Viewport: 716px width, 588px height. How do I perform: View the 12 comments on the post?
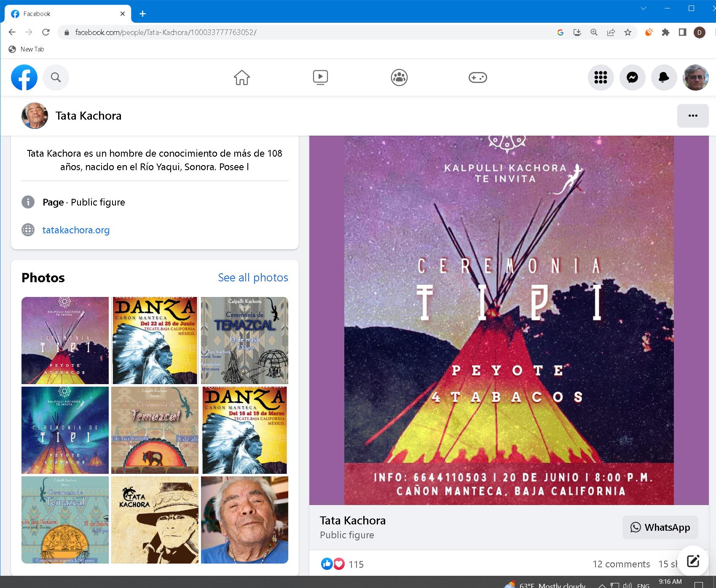(x=621, y=564)
